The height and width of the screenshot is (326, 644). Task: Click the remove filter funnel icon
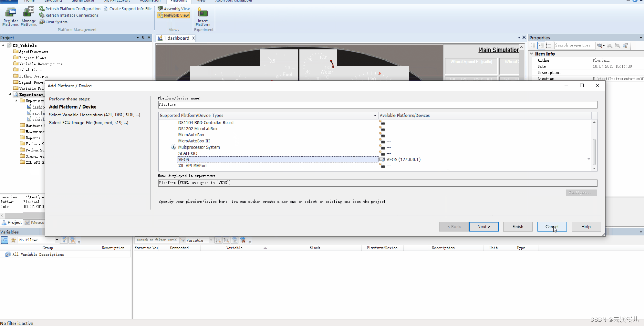72,240
